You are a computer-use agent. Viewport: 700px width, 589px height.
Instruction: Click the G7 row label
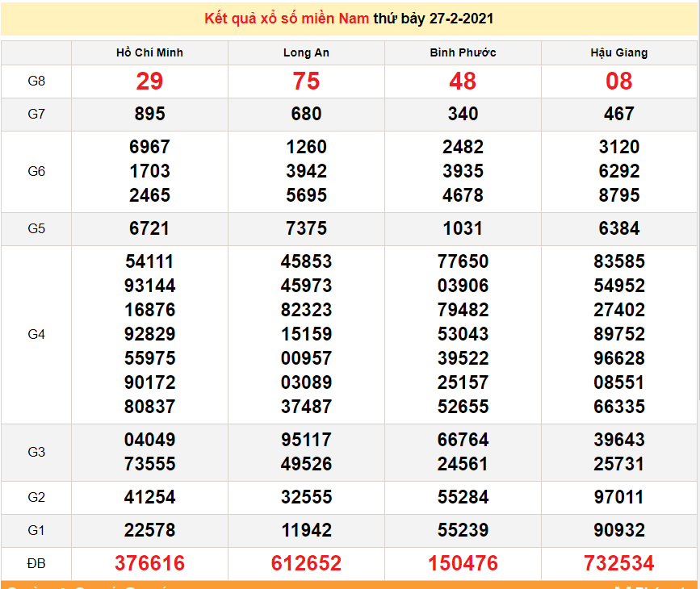click(36, 115)
